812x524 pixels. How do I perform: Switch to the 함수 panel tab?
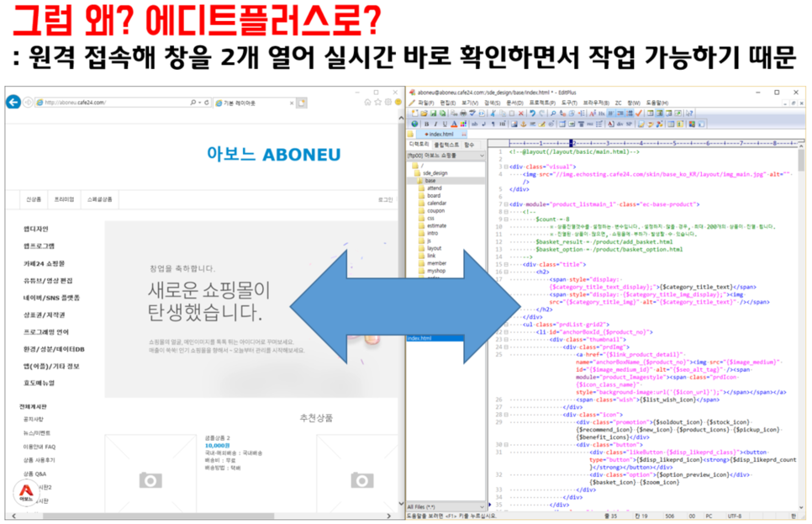(x=469, y=145)
